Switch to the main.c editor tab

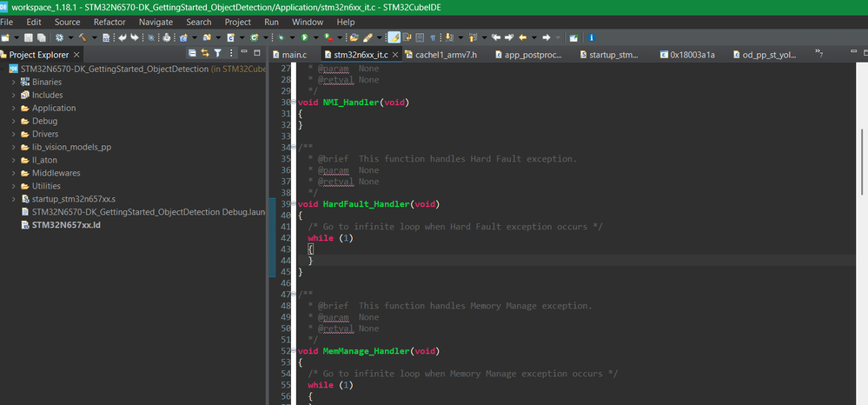click(x=293, y=55)
